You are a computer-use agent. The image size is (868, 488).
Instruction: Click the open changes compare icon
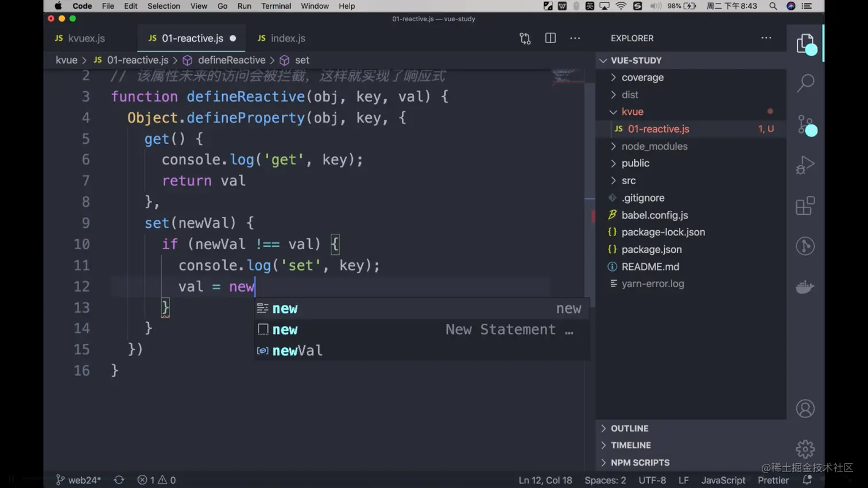click(525, 38)
